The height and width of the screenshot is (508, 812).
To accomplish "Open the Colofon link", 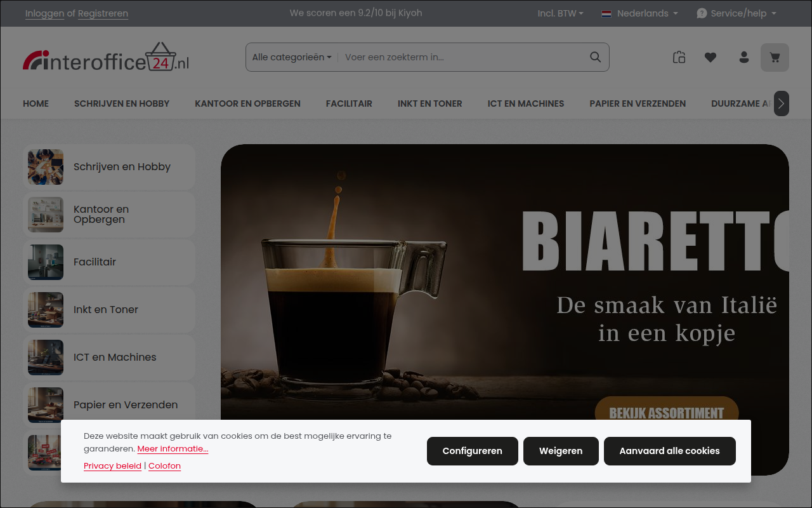I will tap(164, 466).
